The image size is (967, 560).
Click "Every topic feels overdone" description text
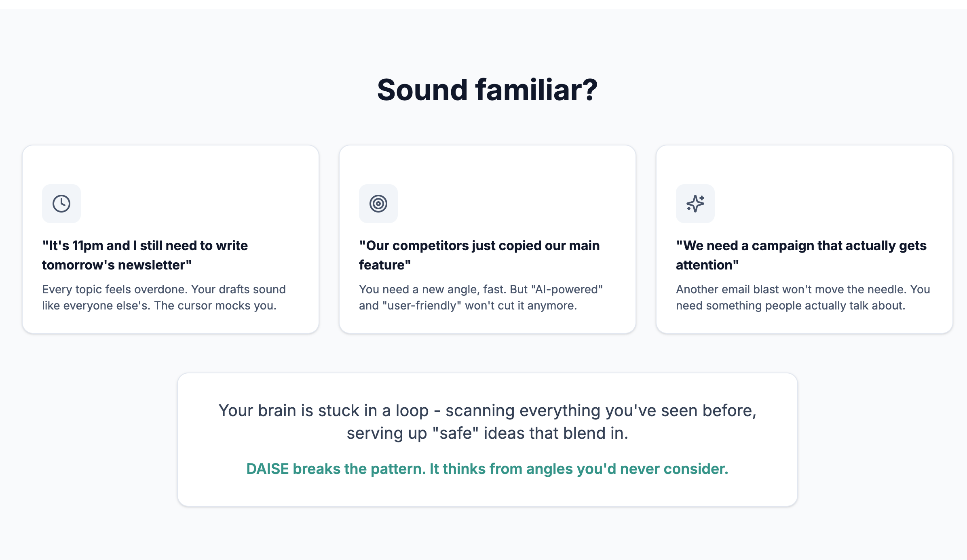(164, 289)
